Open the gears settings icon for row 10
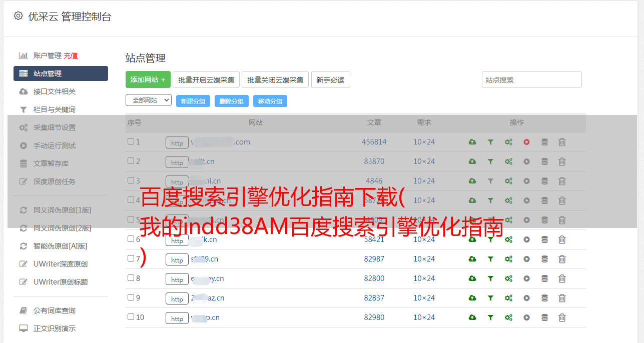This screenshot has width=644, height=343. coord(508,317)
